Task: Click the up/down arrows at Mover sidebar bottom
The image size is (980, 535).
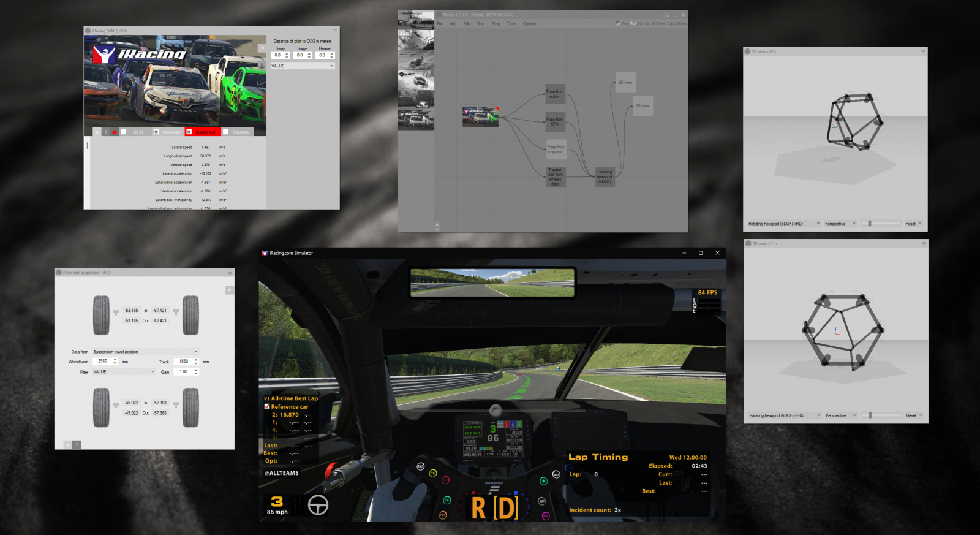Action: [437, 226]
